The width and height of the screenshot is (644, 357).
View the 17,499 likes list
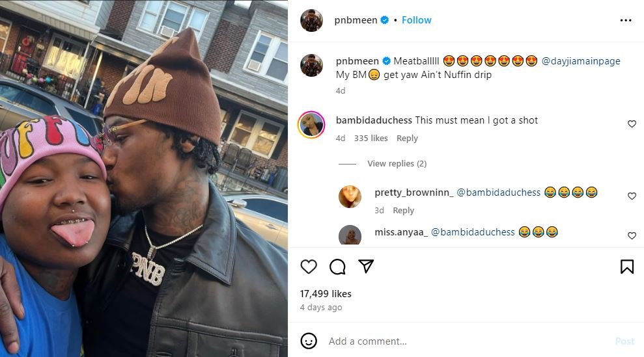click(x=326, y=294)
